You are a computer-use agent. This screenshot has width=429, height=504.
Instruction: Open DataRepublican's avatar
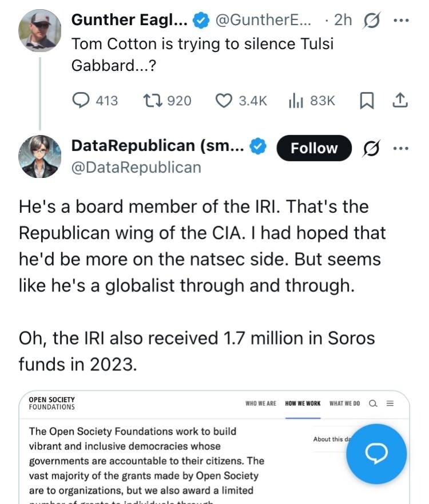click(39, 156)
